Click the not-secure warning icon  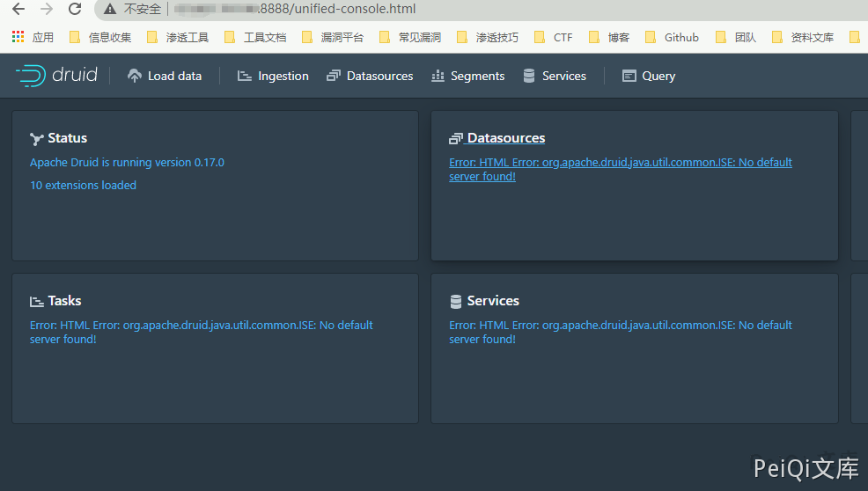pos(110,10)
